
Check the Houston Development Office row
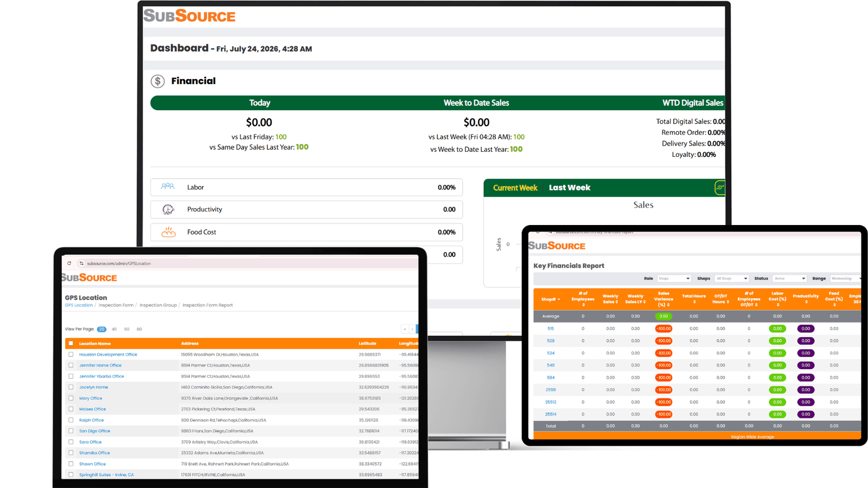coord(71,355)
